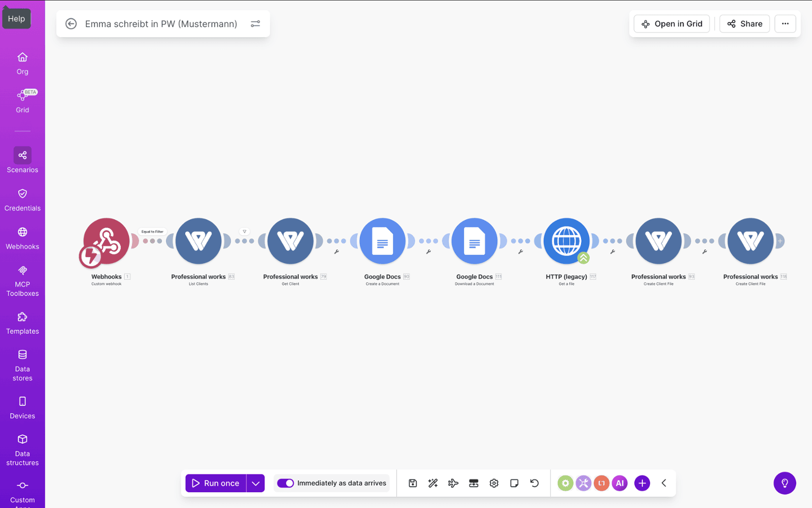Viewport: 812px width, 508px height.
Task: Go to Templates in the sidebar
Action: (x=22, y=323)
